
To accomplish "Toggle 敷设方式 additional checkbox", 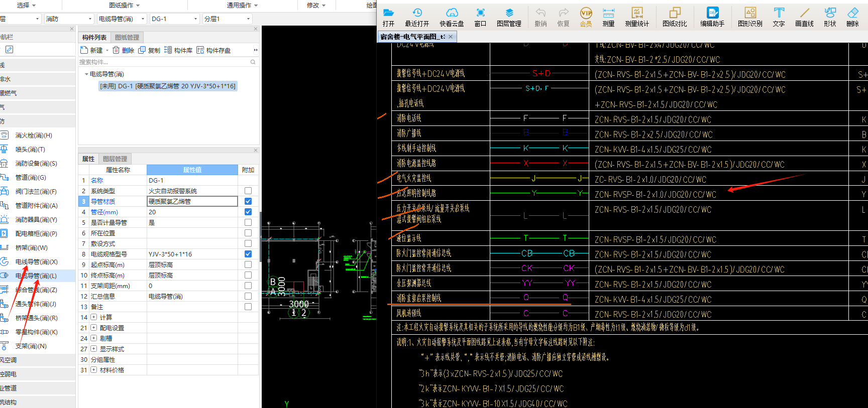I will point(248,243).
